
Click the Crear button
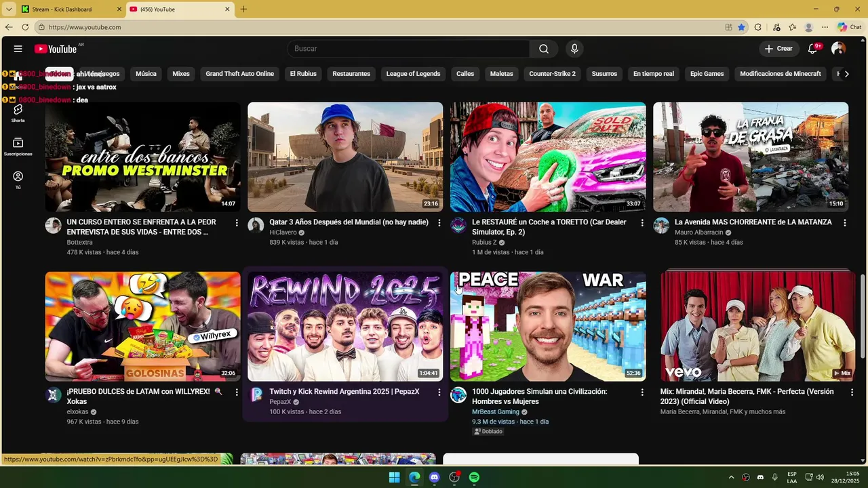[778, 49]
